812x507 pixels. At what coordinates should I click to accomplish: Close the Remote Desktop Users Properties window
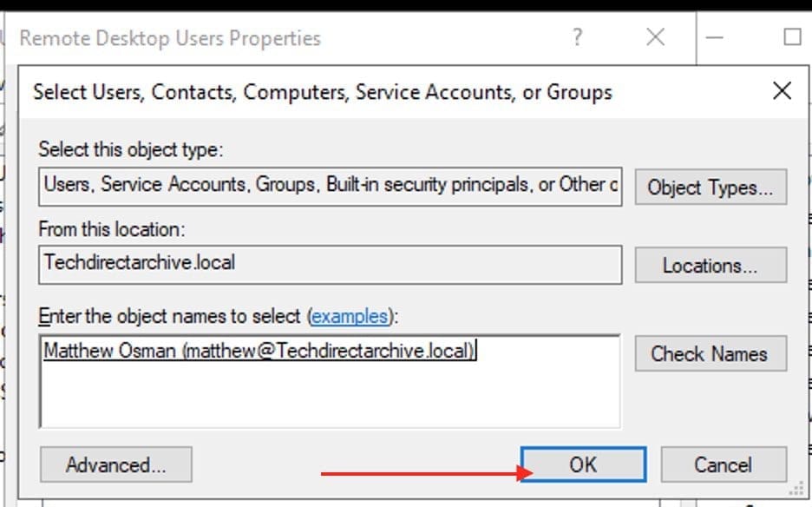point(656,37)
